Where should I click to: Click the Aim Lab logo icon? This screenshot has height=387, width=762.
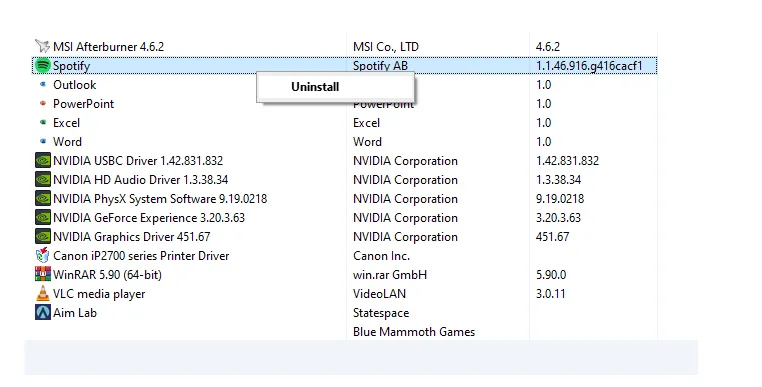coord(43,312)
